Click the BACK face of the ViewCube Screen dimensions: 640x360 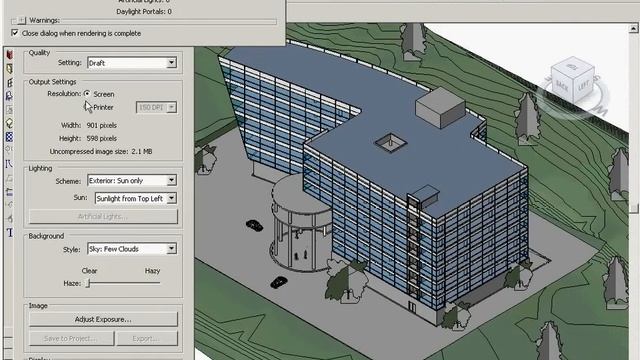(562, 86)
